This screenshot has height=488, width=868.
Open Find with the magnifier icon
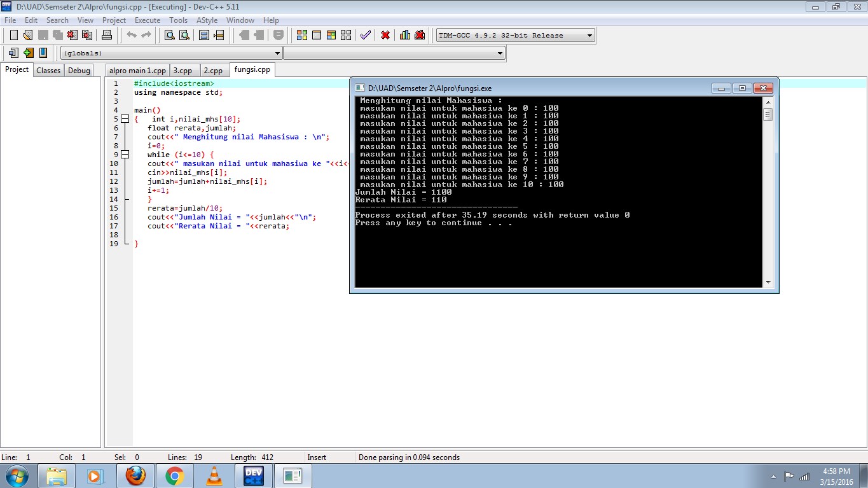pyautogui.click(x=170, y=35)
